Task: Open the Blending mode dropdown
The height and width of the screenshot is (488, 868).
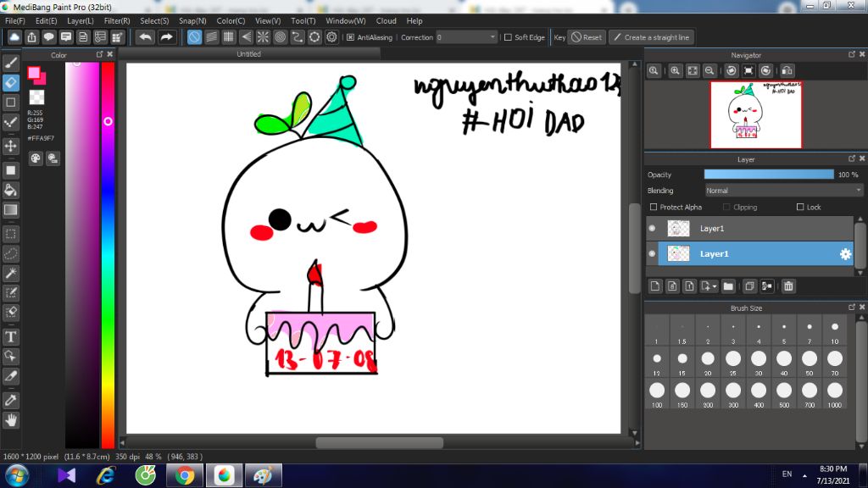Action: [x=783, y=191]
